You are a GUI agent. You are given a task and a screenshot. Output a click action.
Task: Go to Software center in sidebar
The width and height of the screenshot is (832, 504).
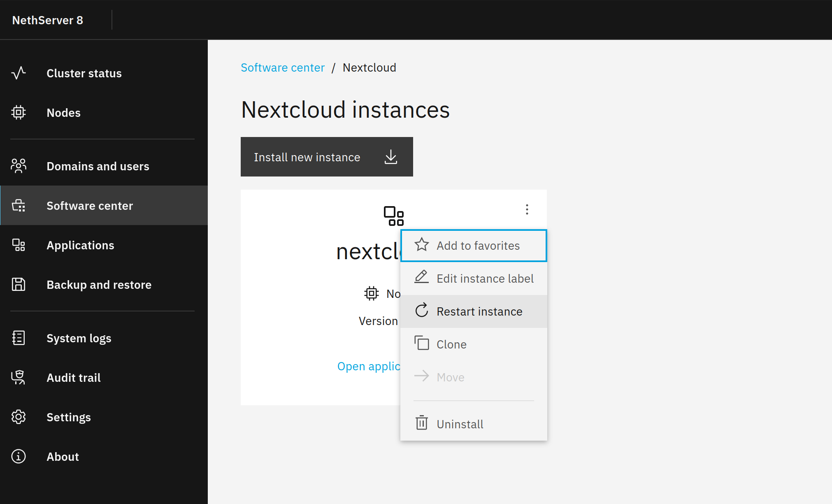tap(90, 206)
